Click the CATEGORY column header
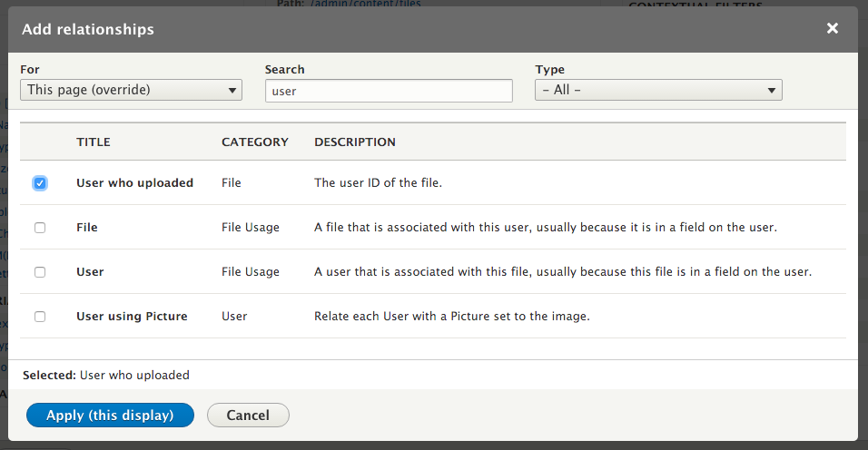Image resolution: width=868 pixels, height=450 pixels. click(x=254, y=142)
